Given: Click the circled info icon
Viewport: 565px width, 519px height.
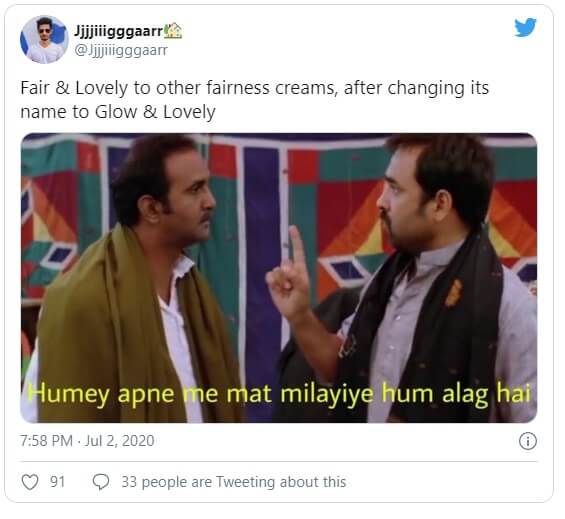Looking at the screenshot, I should click(x=528, y=441).
